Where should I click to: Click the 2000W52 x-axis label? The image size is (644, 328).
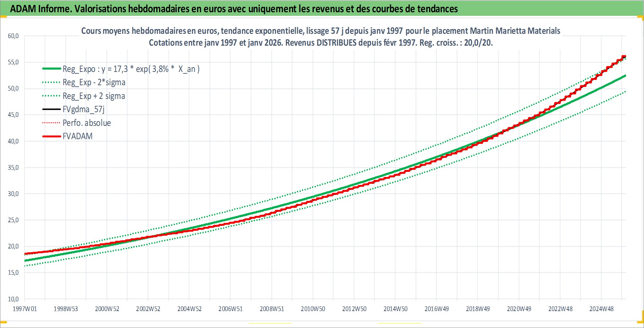pyautogui.click(x=107, y=309)
